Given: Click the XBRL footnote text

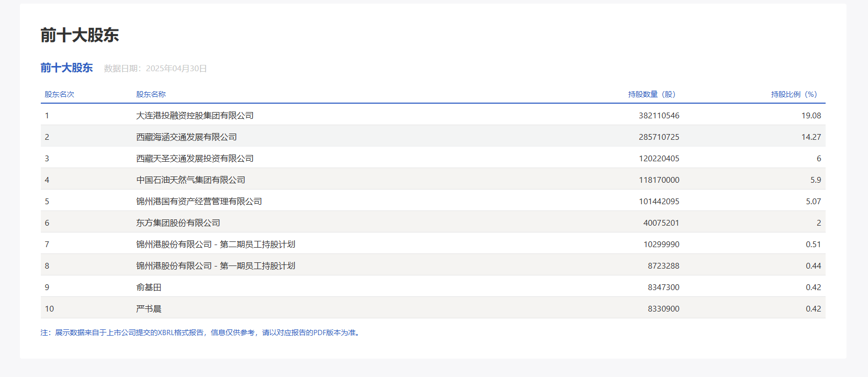Looking at the screenshot, I should (200, 332).
